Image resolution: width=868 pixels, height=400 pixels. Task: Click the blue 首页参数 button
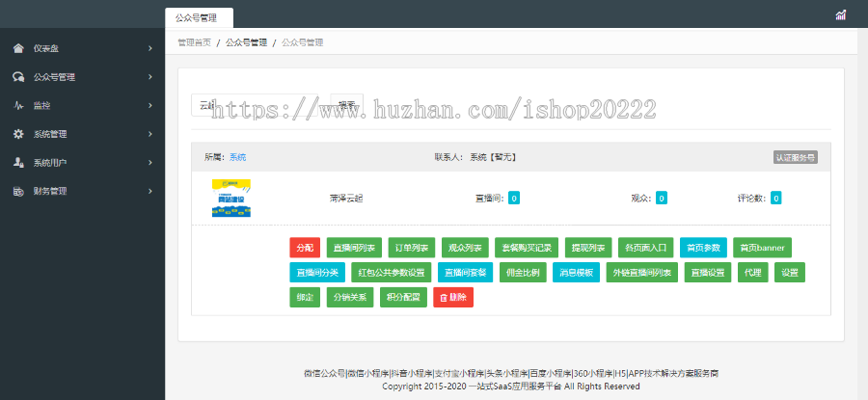[704, 248]
